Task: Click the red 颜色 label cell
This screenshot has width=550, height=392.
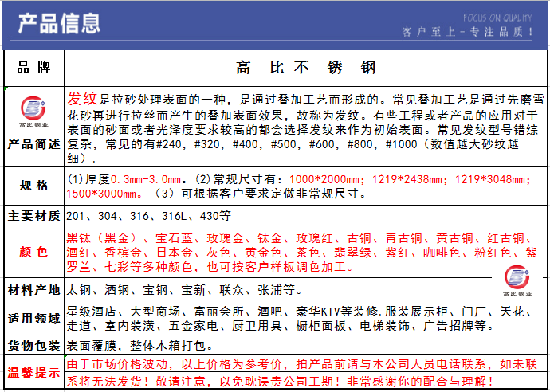Action: click(34, 252)
